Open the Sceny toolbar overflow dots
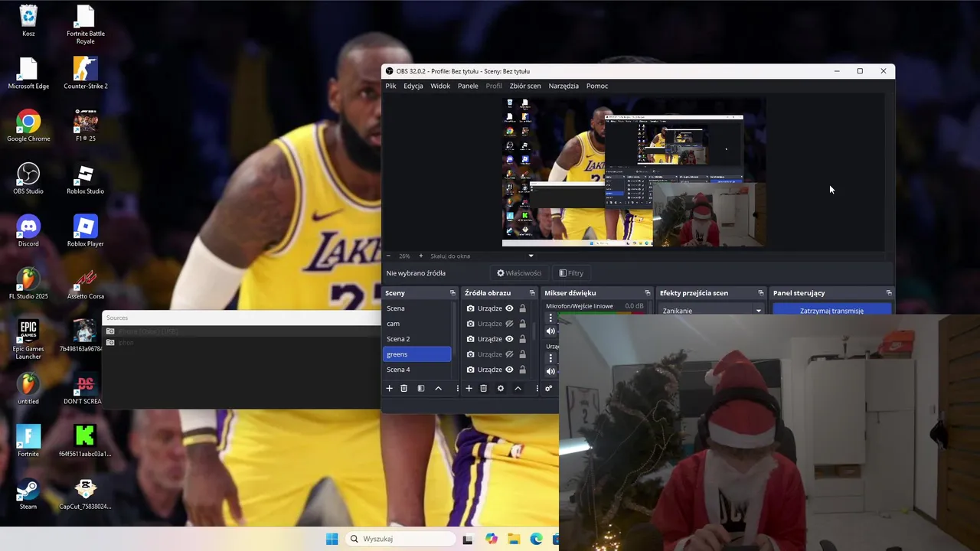The width and height of the screenshot is (980, 551). tap(457, 388)
